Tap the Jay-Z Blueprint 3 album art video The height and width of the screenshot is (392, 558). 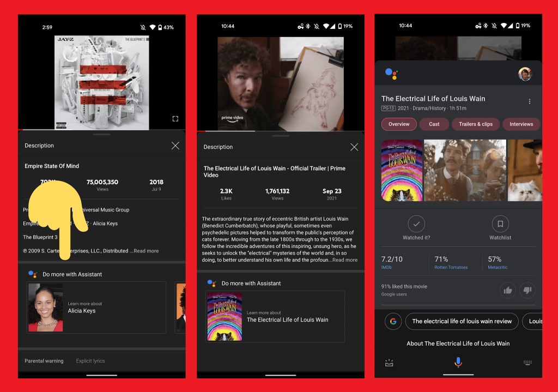pyautogui.click(x=102, y=83)
